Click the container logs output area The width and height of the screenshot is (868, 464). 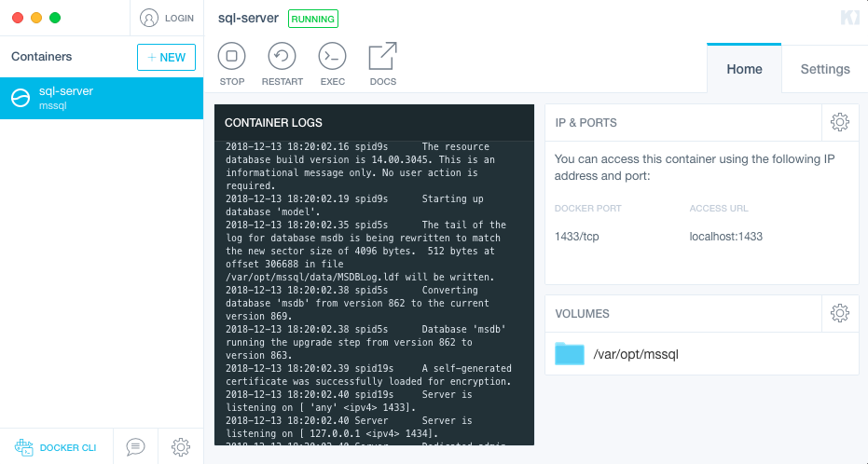(374, 293)
